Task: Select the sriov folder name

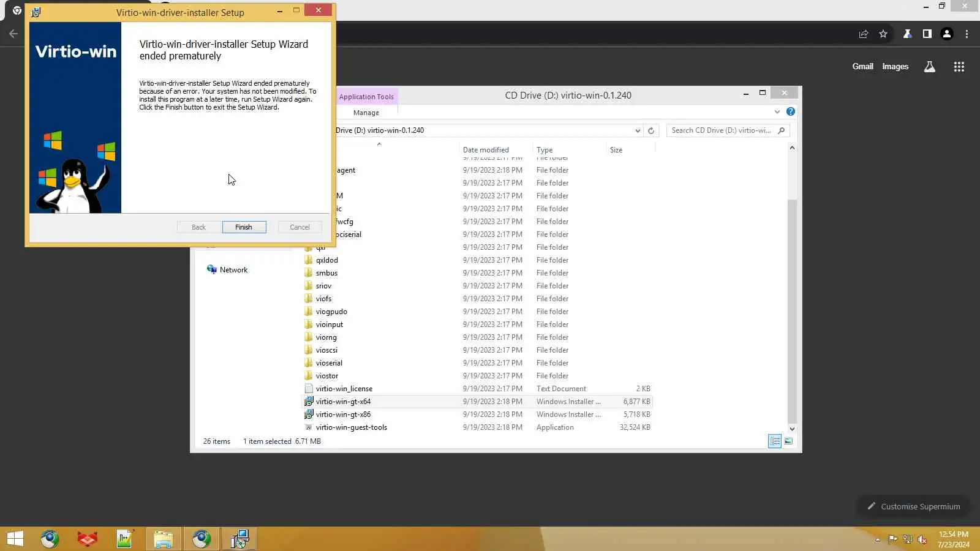Action: (x=323, y=286)
